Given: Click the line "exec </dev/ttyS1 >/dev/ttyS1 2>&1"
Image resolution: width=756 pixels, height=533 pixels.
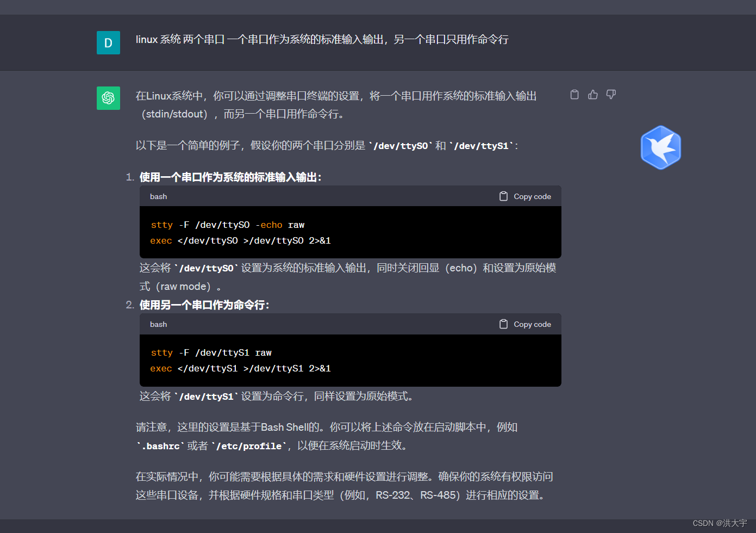Looking at the screenshot, I should (x=240, y=369).
